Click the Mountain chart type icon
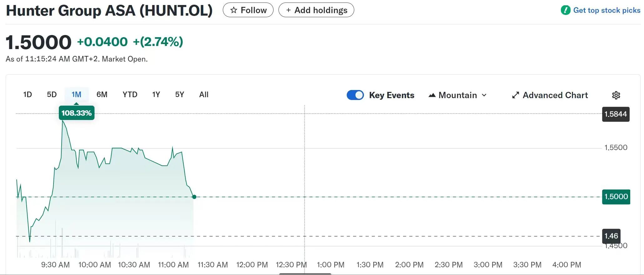Image resolution: width=644 pixels, height=275 pixels. (x=432, y=95)
